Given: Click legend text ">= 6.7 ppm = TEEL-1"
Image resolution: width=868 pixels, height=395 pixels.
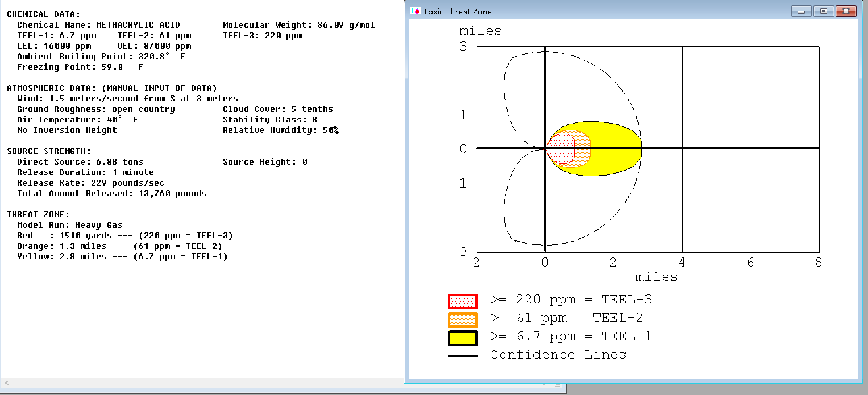Looking at the screenshot, I should tap(571, 336).
